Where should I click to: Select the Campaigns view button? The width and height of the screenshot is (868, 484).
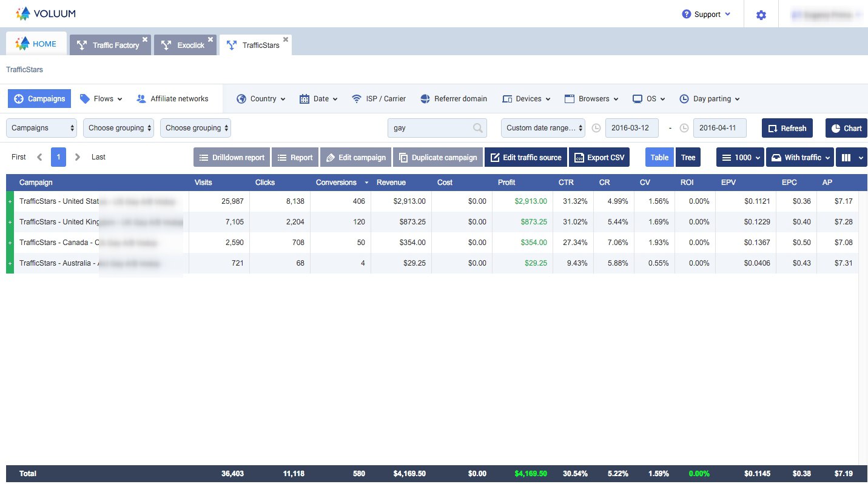(x=39, y=99)
